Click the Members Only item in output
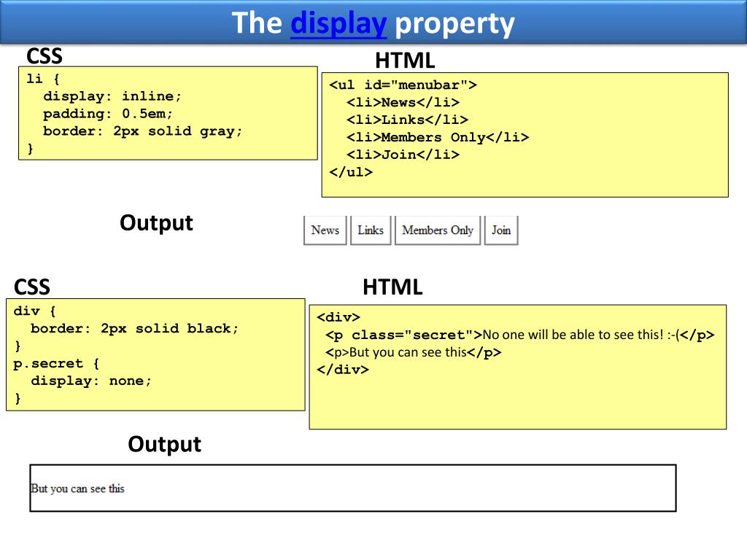 (438, 230)
